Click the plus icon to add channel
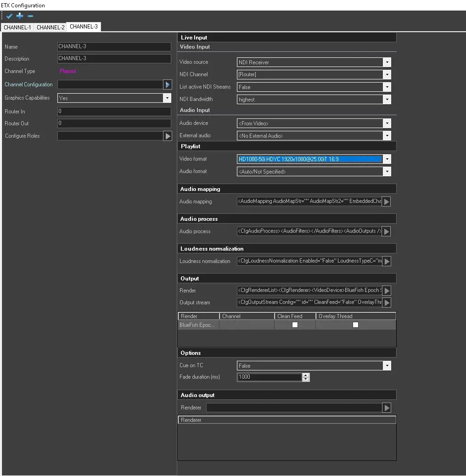This screenshot has width=466, height=476. click(x=20, y=16)
